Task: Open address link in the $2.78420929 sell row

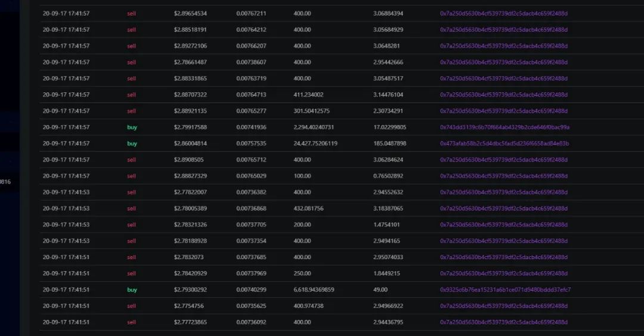Action: (x=503, y=273)
